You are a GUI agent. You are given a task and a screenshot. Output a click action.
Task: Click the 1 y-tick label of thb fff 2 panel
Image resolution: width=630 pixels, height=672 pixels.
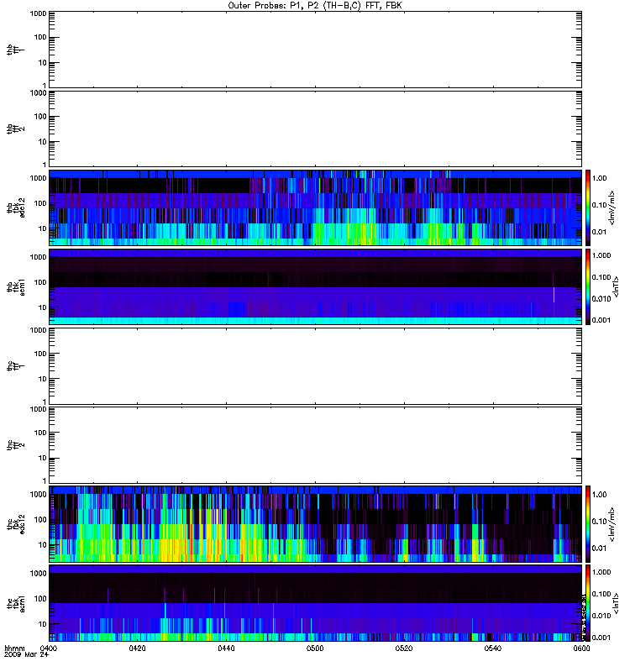click(x=45, y=165)
